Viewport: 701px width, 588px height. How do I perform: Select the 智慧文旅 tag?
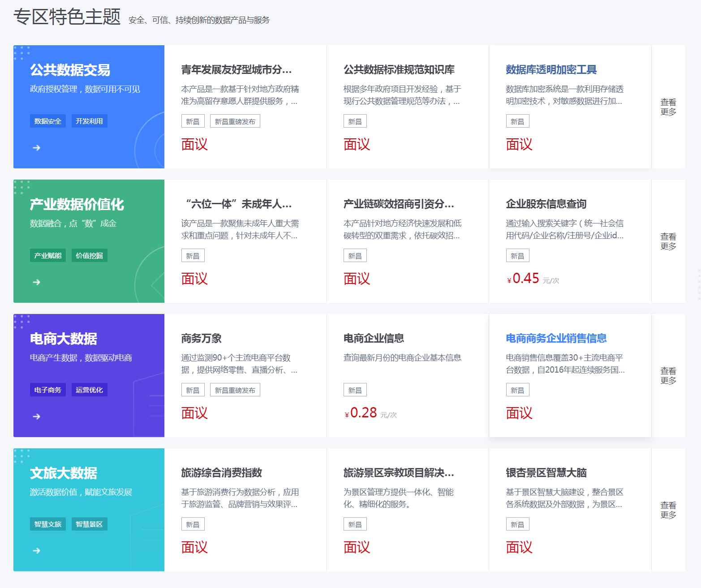tap(48, 524)
